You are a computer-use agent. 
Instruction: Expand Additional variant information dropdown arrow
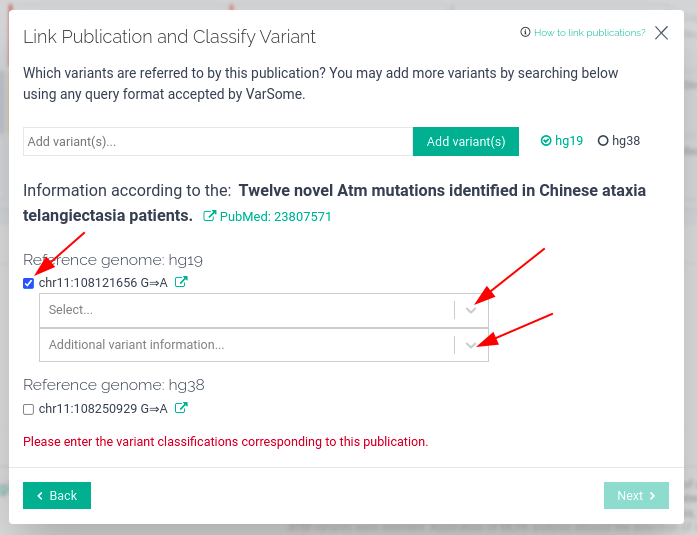(x=471, y=345)
